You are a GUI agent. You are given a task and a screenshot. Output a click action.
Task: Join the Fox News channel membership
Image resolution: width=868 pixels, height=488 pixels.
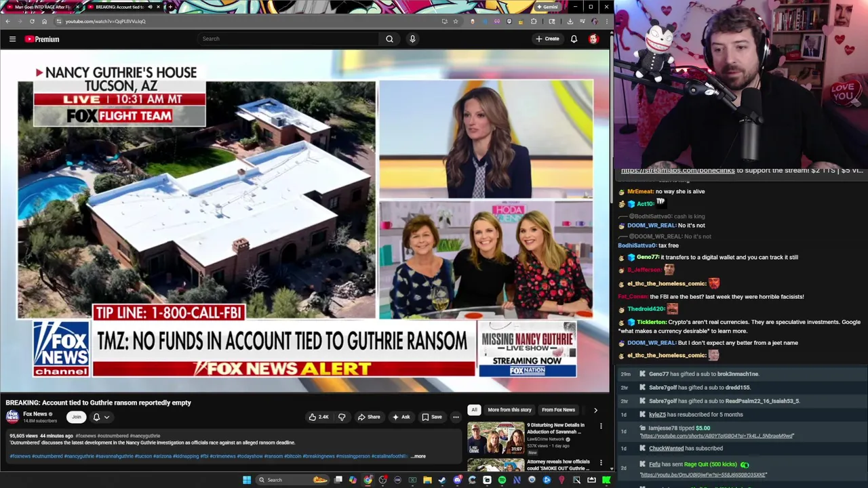coord(77,417)
